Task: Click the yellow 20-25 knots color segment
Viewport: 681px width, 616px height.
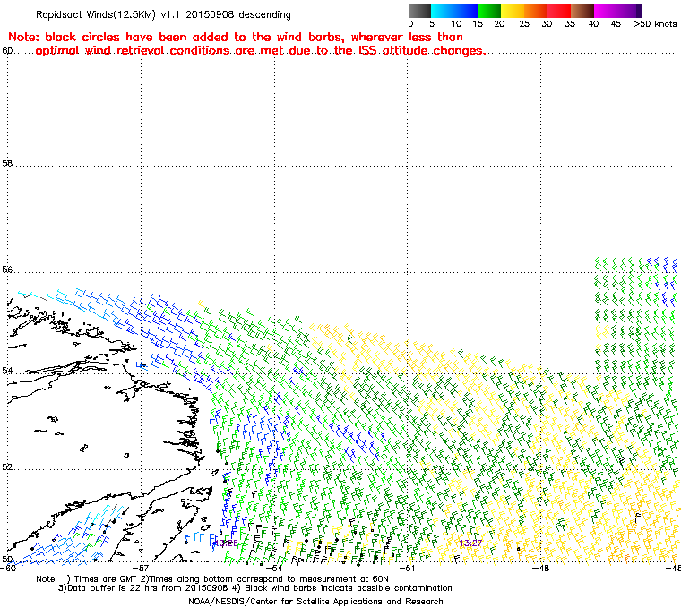Action: click(x=513, y=11)
